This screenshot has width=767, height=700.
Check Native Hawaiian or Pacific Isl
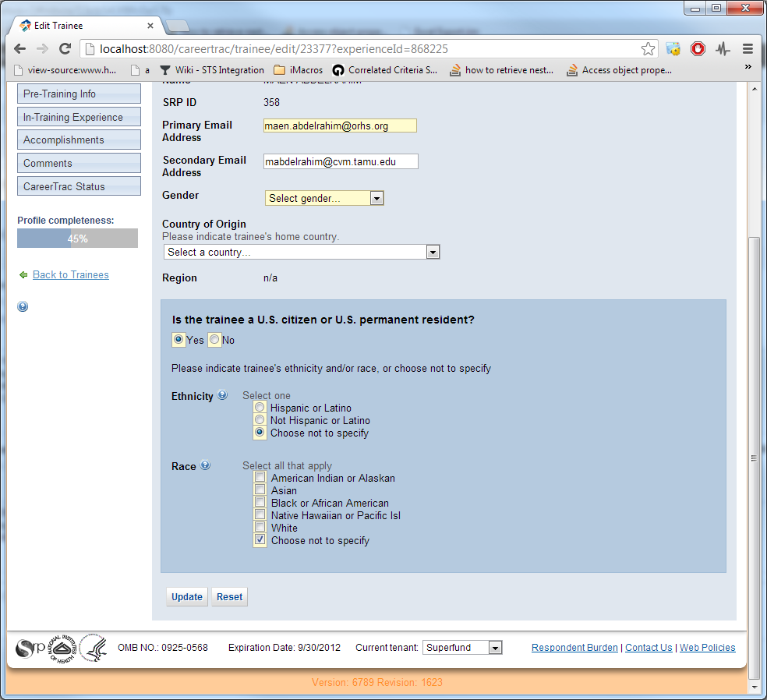(x=260, y=514)
